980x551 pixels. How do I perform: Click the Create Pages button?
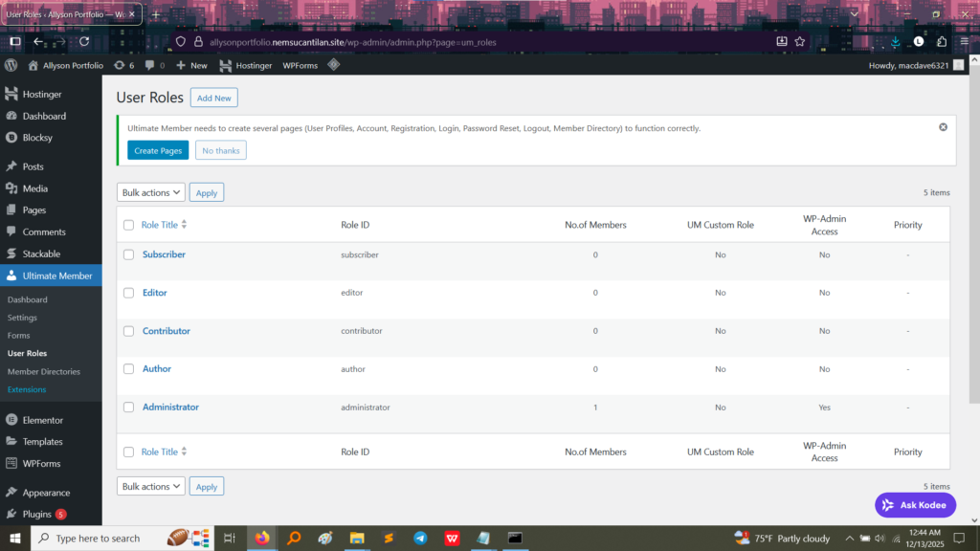click(x=158, y=150)
